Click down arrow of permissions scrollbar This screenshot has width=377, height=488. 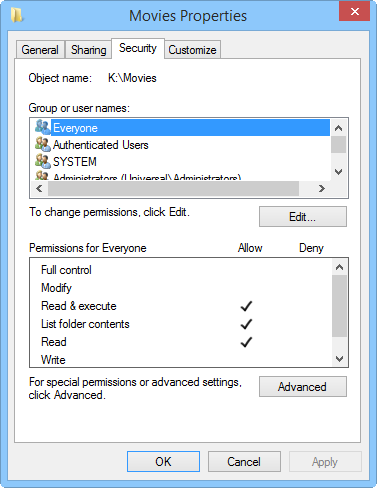340,359
